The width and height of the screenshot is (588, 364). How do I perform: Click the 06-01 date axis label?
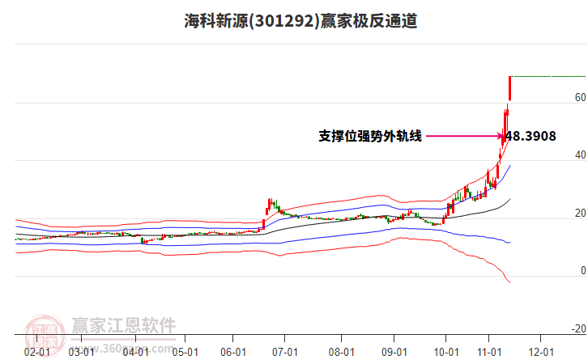click(x=233, y=352)
